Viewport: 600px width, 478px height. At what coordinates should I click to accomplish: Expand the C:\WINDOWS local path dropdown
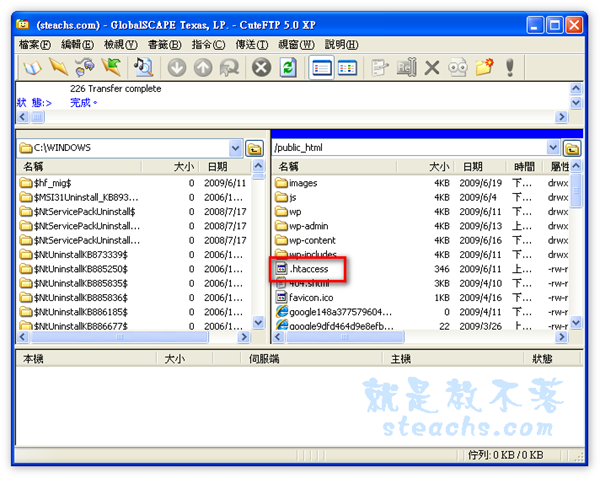click(x=235, y=148)
